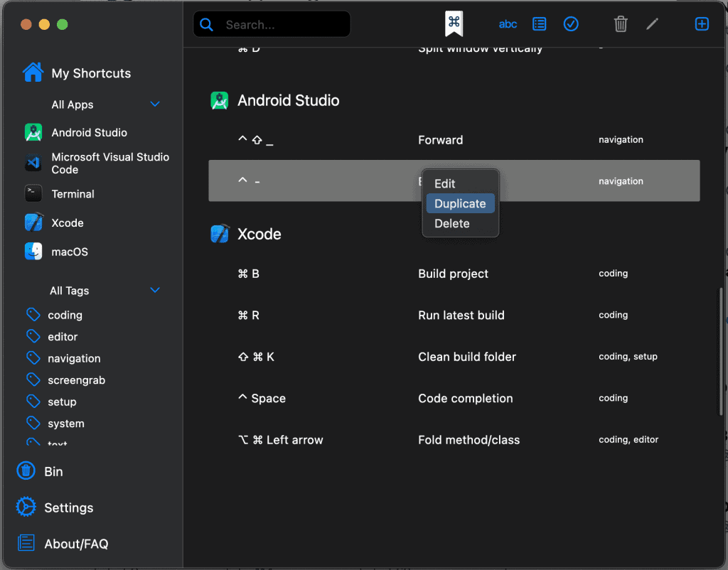Click All Tags heading text

pos(69,291)
